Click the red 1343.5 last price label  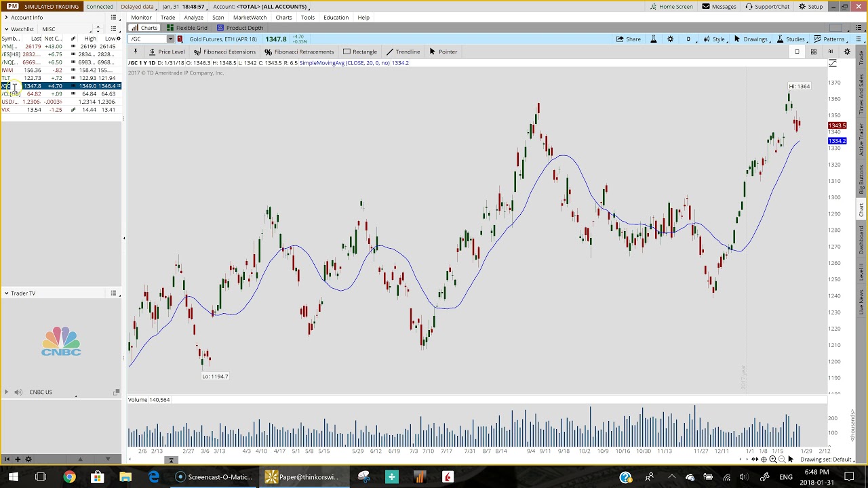[x=837, y=125]
